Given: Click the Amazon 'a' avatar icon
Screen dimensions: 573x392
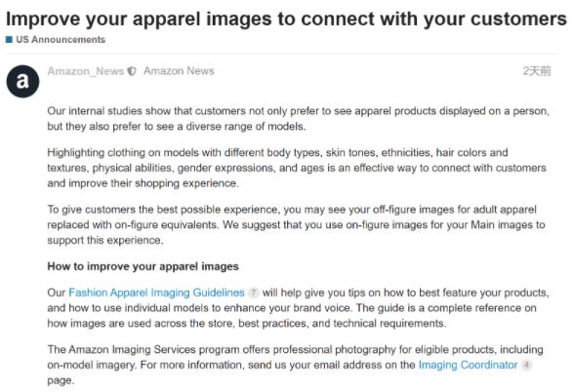Looking at the screenshot, I should pyautogui.click(x=22, y=81).
